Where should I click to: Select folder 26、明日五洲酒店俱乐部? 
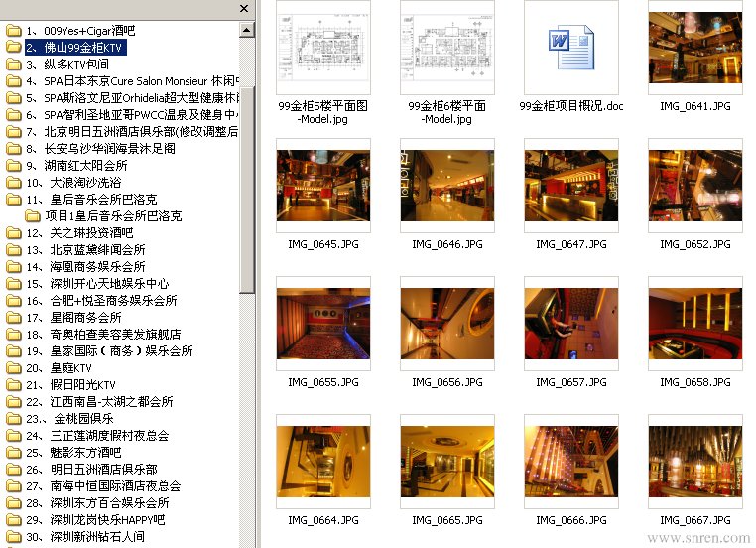pos(91,470)
